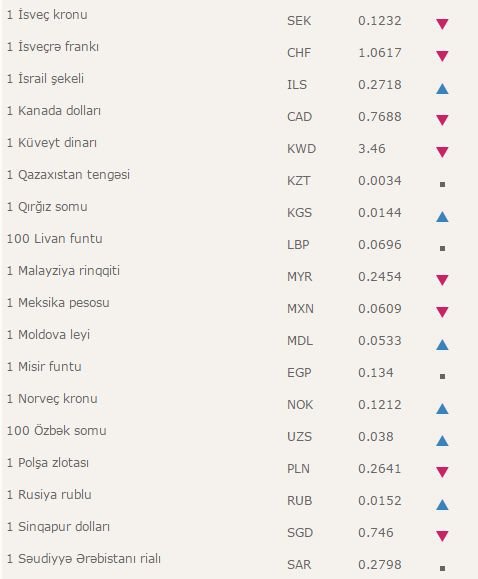
Task: Click the EGP currency code
Action: click(x=299, y=373)
